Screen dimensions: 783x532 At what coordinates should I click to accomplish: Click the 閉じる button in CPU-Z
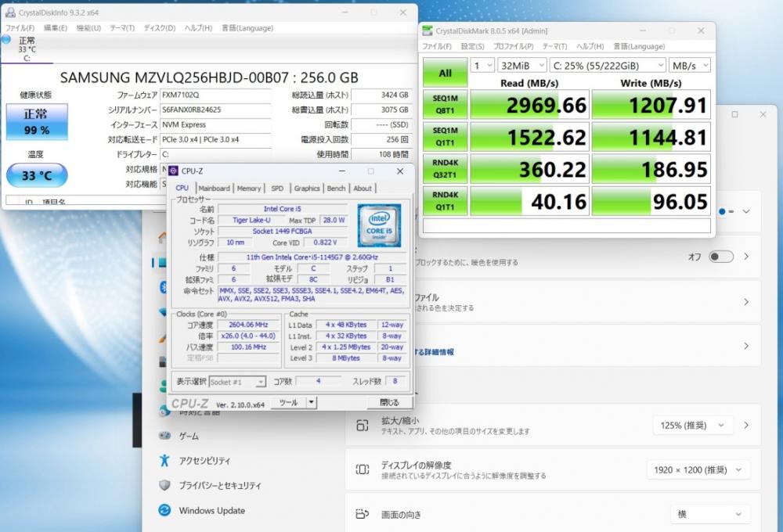(389, 402)
